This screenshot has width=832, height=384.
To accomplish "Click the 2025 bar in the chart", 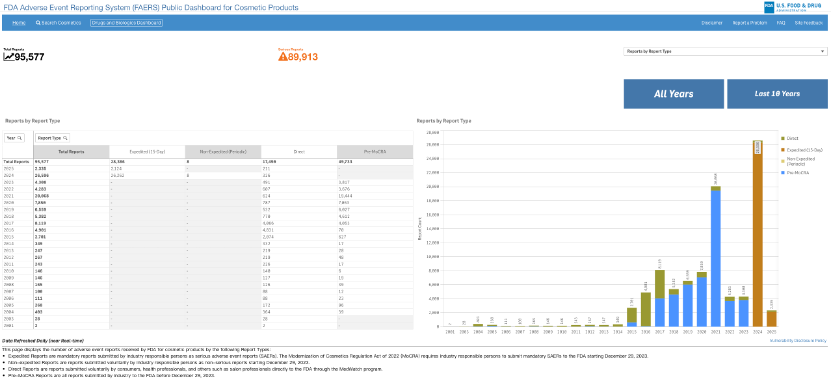I will (772, 318).
